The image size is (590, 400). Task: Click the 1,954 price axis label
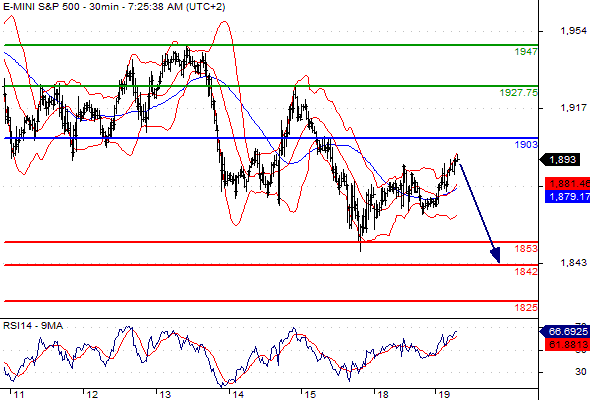point(573,31)
